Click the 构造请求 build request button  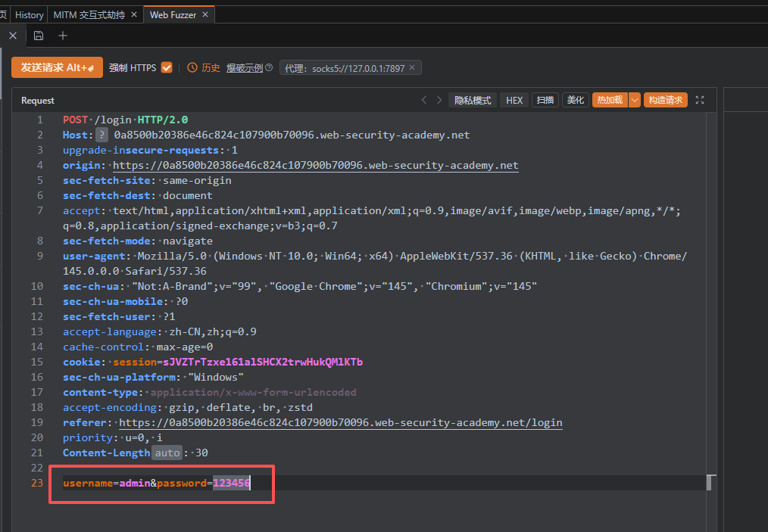pos(666,100)
